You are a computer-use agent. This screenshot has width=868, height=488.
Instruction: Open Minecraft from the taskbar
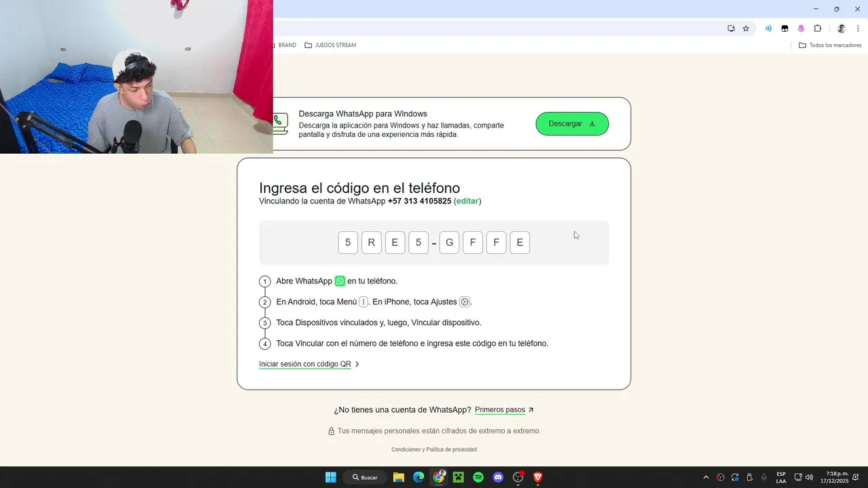point(458,477)
